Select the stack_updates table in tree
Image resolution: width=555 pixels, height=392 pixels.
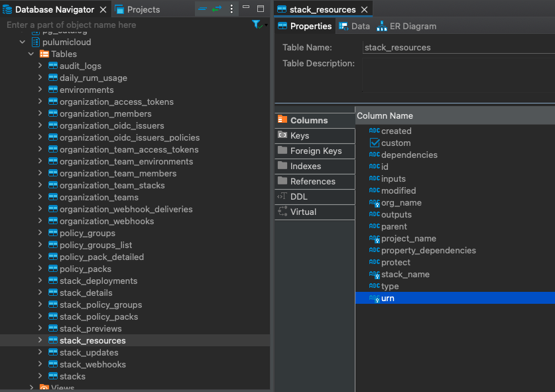click(89, 352)
